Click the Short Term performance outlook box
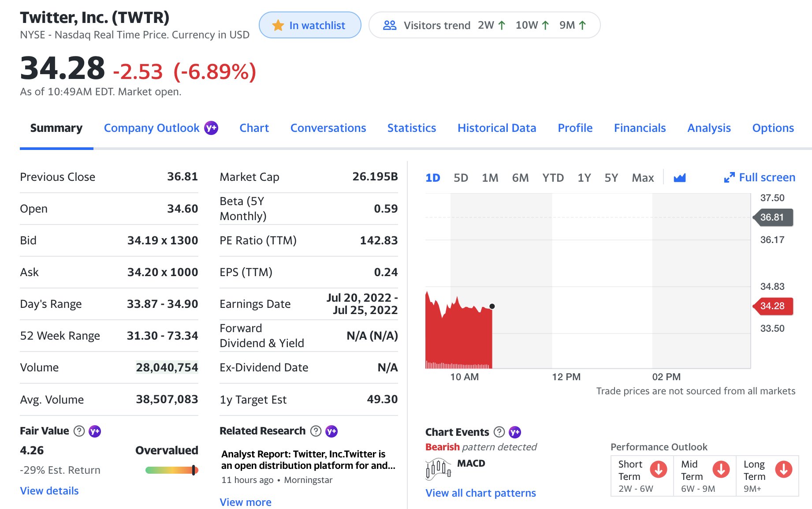The width and height of the screenshot is (812, 509). [x=642, y=476]
